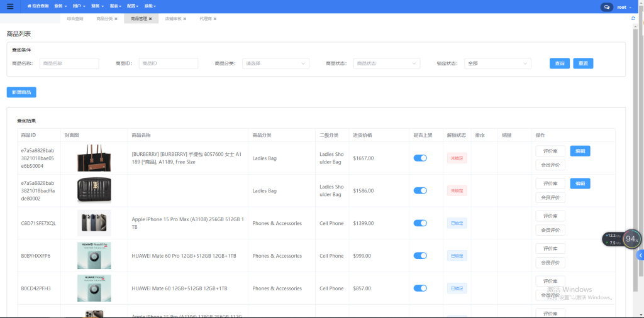Switch to the 店铺审核 tab

point(174,19)
